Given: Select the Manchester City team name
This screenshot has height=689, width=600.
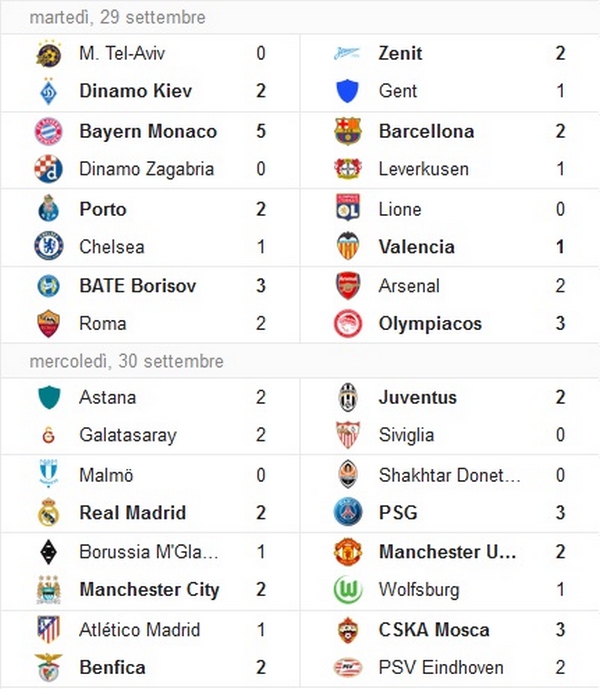Looking at the screenshot, I should (x=149, y=590).
